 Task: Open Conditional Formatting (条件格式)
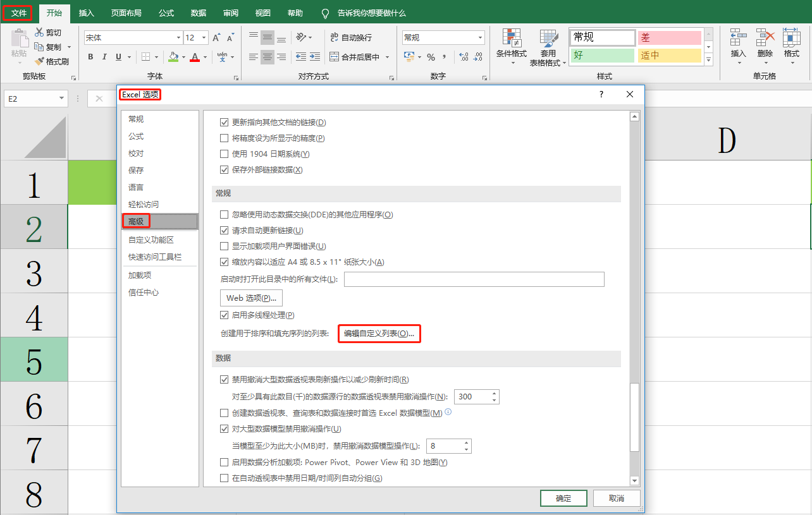tap(511, 47)
